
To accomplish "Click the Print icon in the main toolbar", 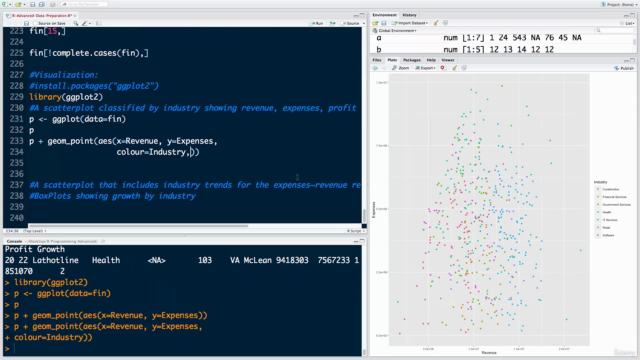I will pos(52,4).
